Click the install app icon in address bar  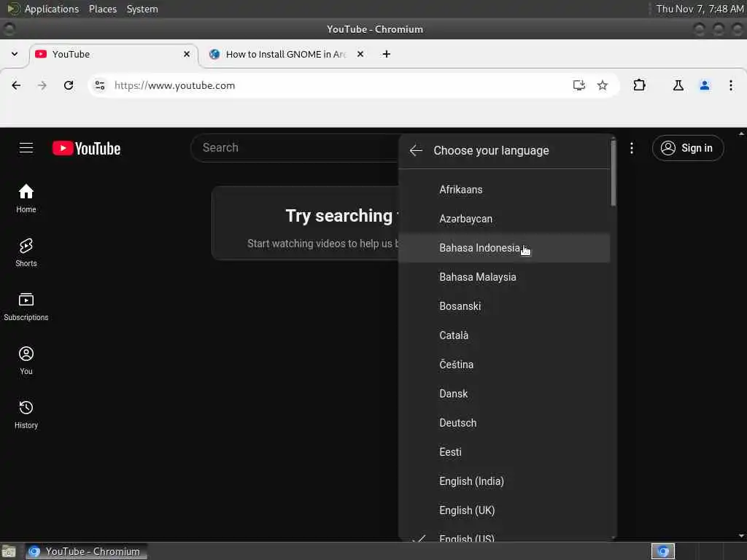click(x=578, y=85)
